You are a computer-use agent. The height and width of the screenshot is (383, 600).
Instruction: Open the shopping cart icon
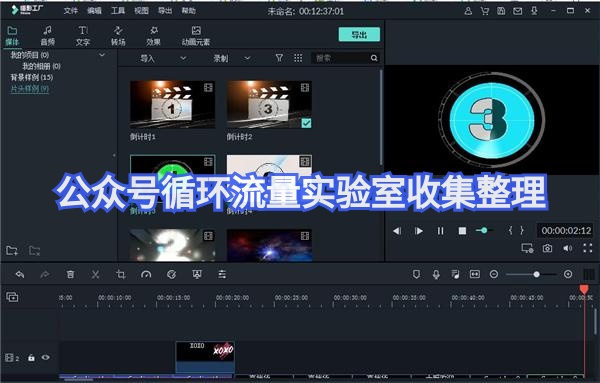[x=484, y=11]
